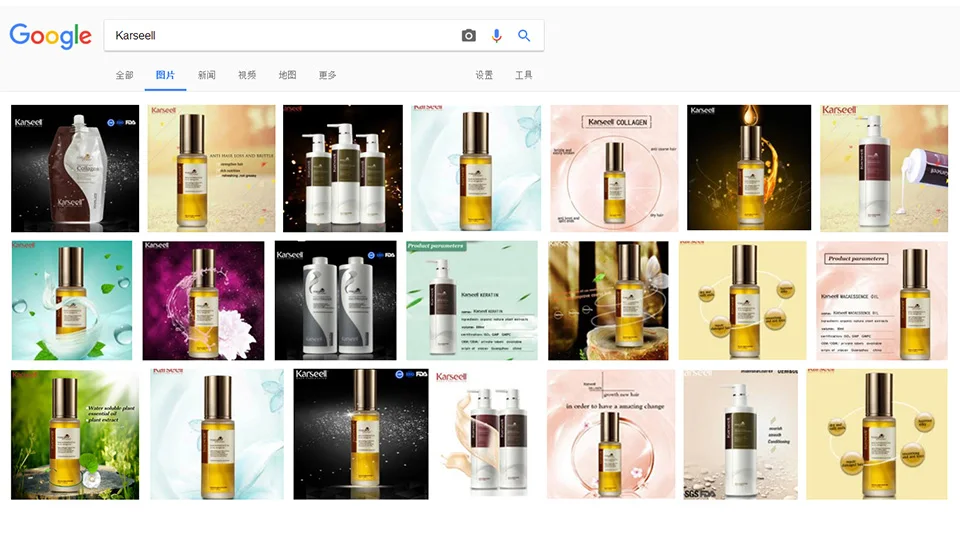This screenshot has width=960, height=543.
Task: Open the 视频 tab
Action: [247, 75]
